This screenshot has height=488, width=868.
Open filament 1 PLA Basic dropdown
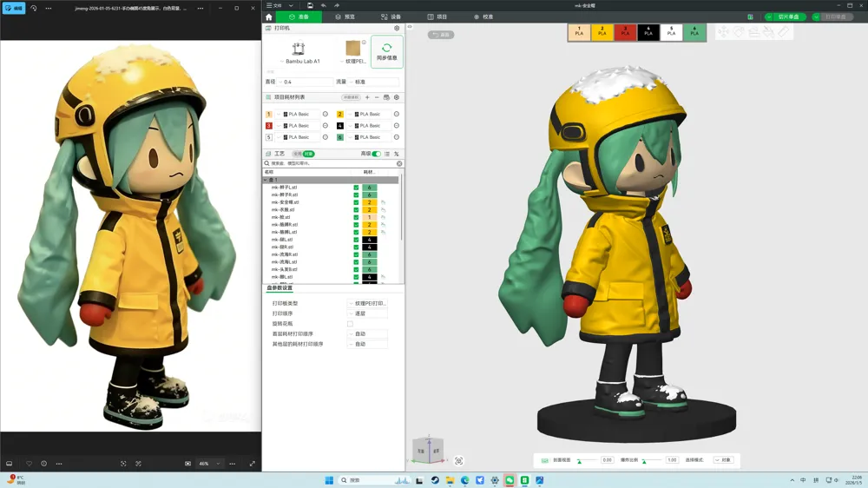[297, 114]
